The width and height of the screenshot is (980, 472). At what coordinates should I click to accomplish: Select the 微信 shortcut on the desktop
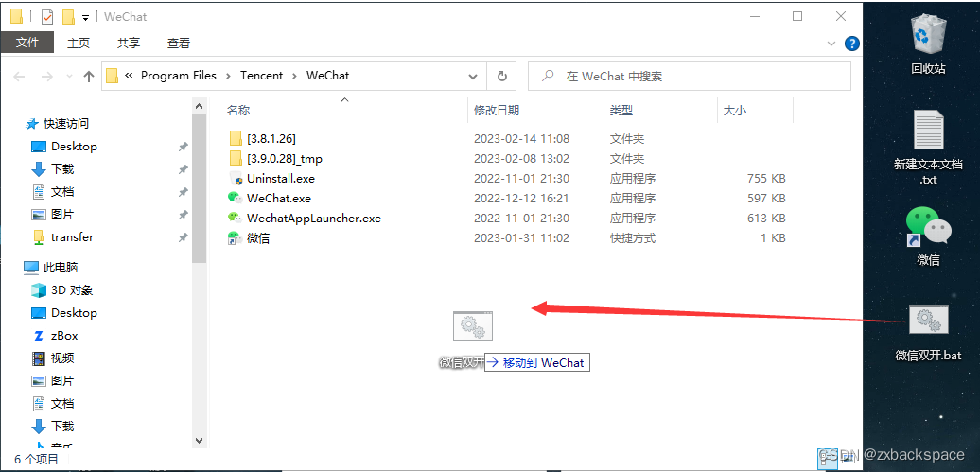pos(928,236)
